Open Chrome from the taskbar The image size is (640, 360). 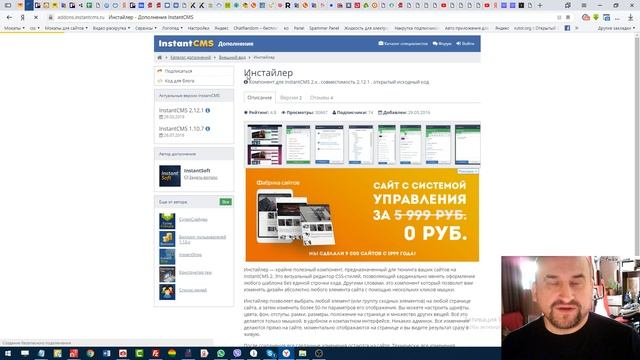point(90,353)
